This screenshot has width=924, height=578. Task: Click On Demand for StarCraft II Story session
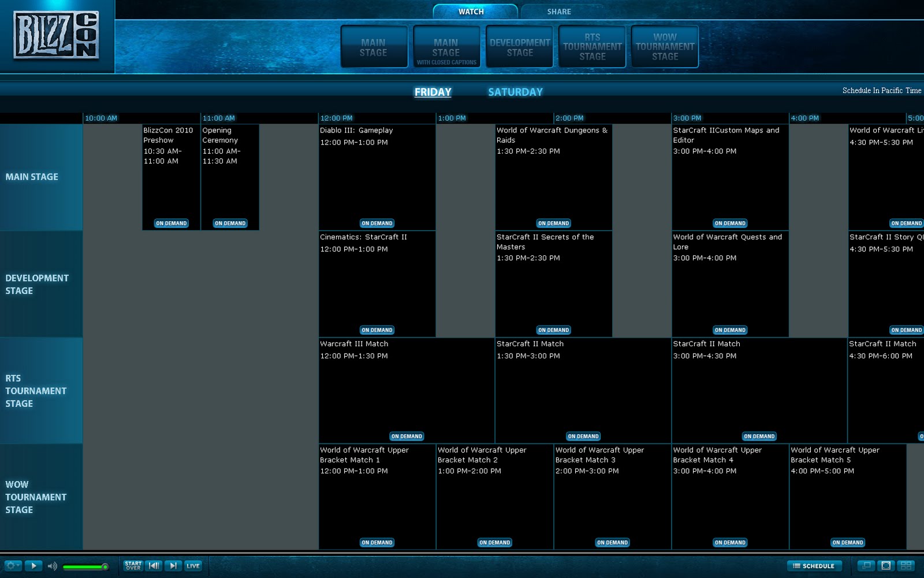[x=907, y=331]
